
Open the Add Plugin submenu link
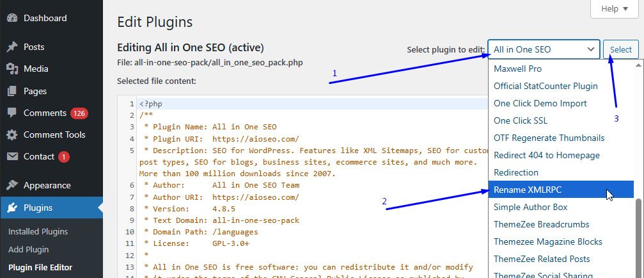click(x=28, y=250)
